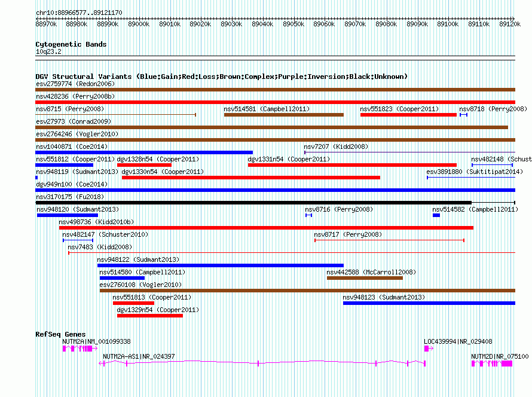Viewport: 532px width, 397px height.
Task: Click the 89050k ruler tick label
Action: pyautogui.click(x=293, y=24)
